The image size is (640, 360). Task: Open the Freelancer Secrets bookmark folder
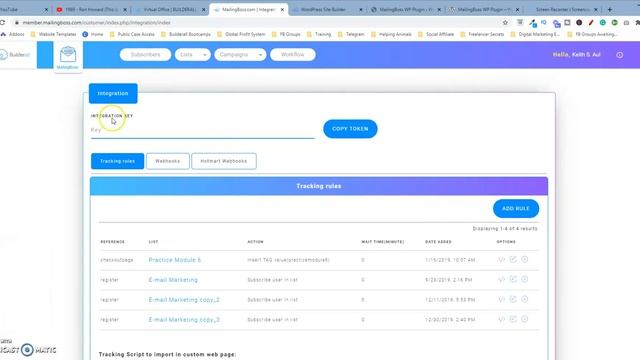483,35
